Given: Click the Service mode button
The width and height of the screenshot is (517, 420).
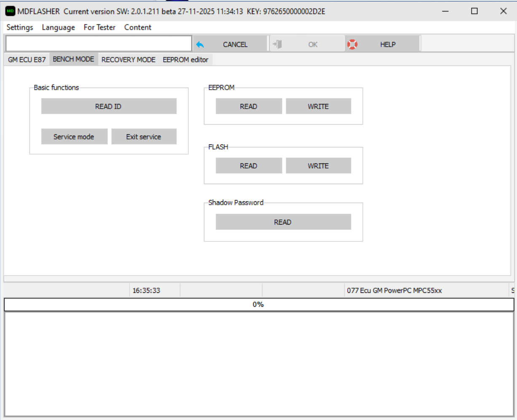Looking at the screenshot, I should 74,137.
